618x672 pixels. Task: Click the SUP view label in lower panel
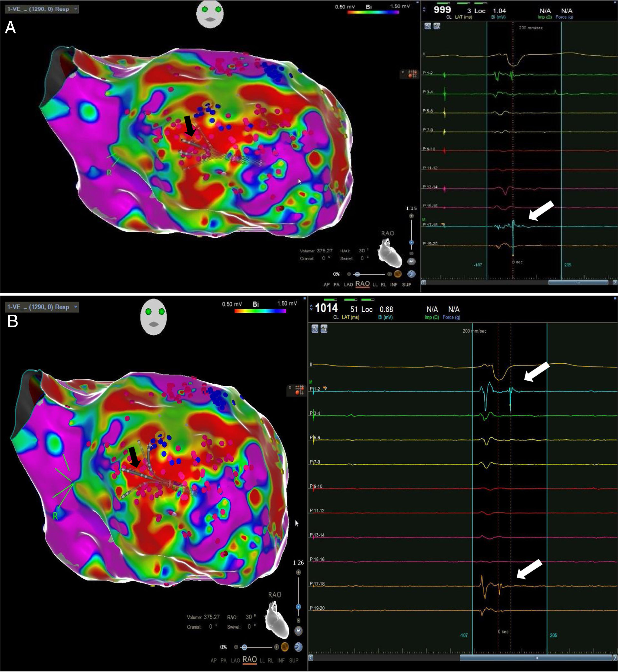294,660
